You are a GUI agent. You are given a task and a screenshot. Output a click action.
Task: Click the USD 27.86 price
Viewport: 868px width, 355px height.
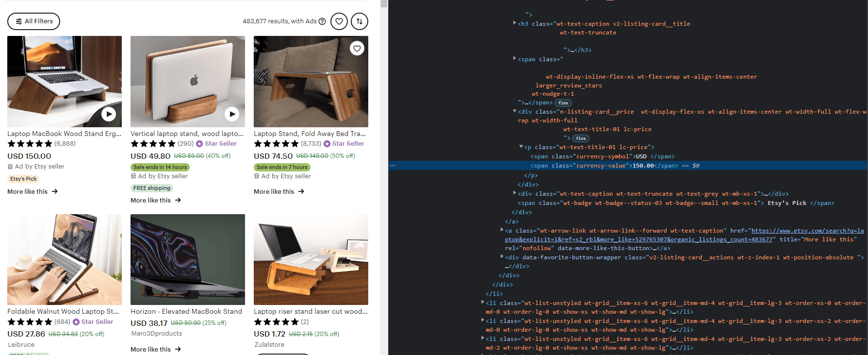26,334
